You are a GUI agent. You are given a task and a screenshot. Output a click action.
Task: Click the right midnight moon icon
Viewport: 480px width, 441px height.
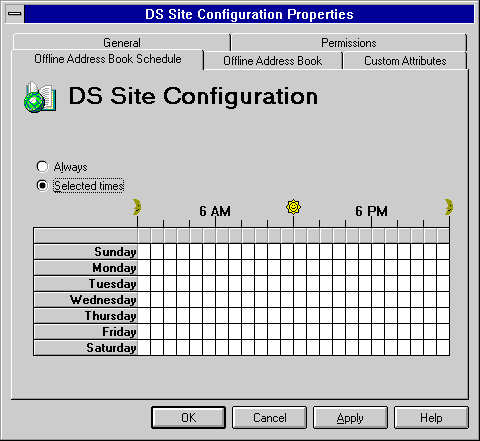pyautogui.click(x=449, y=207)
